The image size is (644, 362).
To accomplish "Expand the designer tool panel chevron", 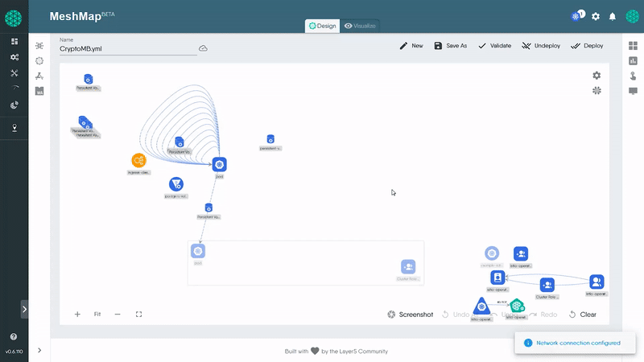I will coord(39,350).
